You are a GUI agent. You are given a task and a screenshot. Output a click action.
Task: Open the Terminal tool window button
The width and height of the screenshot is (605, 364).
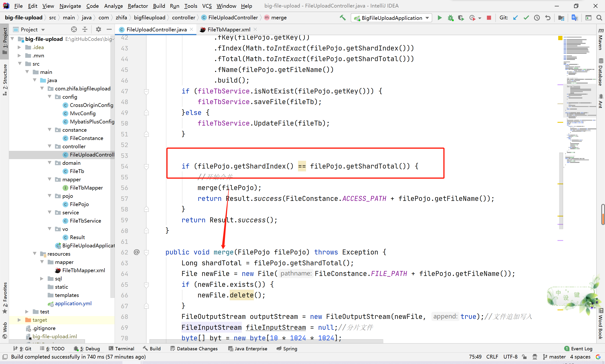(x=121, y=349)
